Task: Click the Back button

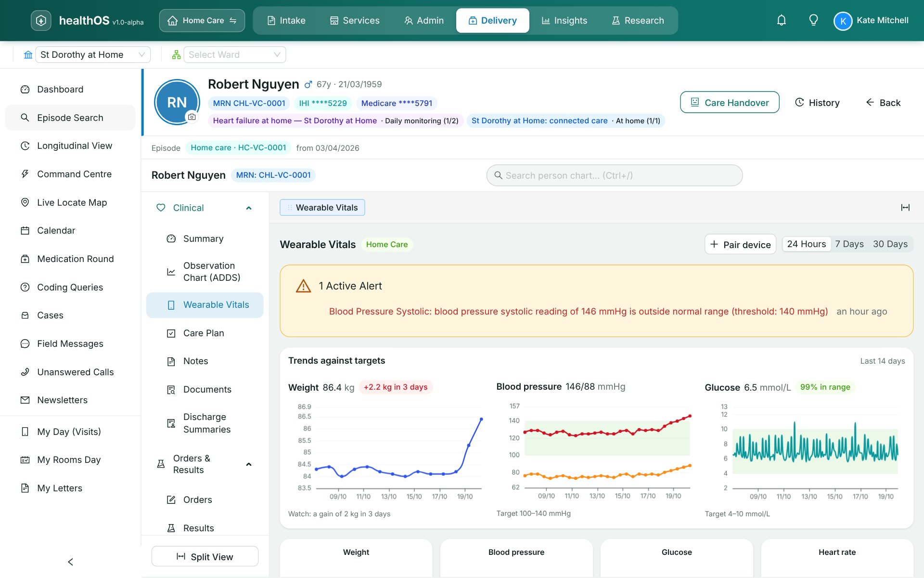Action: 883,103
